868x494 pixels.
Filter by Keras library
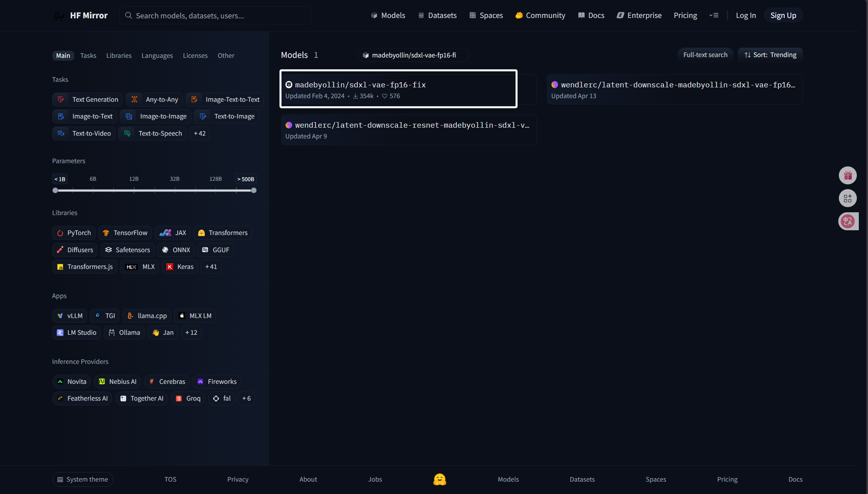click(180, 267)
